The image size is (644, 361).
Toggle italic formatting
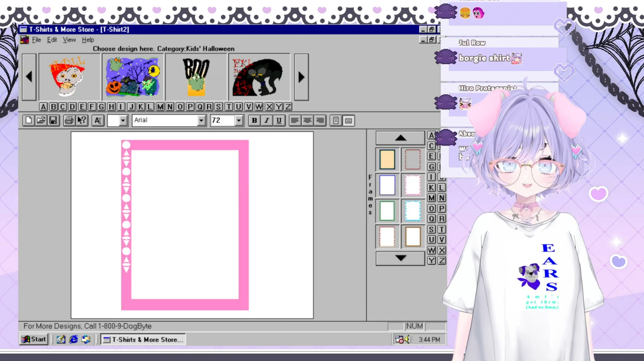(266, 120)
